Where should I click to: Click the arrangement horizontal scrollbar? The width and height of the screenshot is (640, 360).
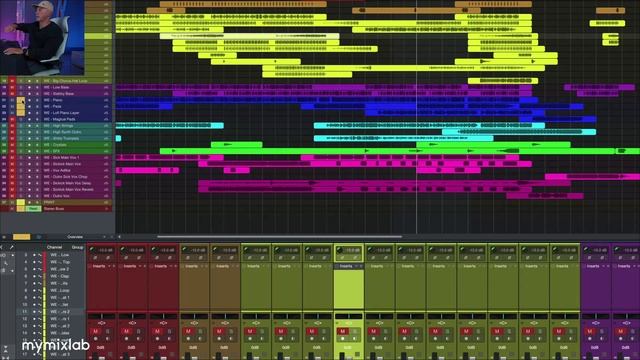(x=280, y=237)
